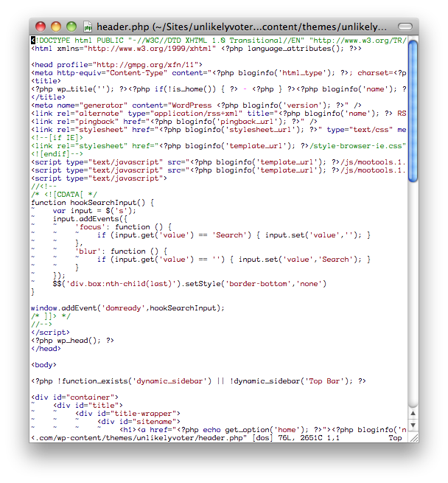Viewport: 448px width, 483px height.
Task: Click "function hookSearchInput() {" line
Action: [92, 203]
